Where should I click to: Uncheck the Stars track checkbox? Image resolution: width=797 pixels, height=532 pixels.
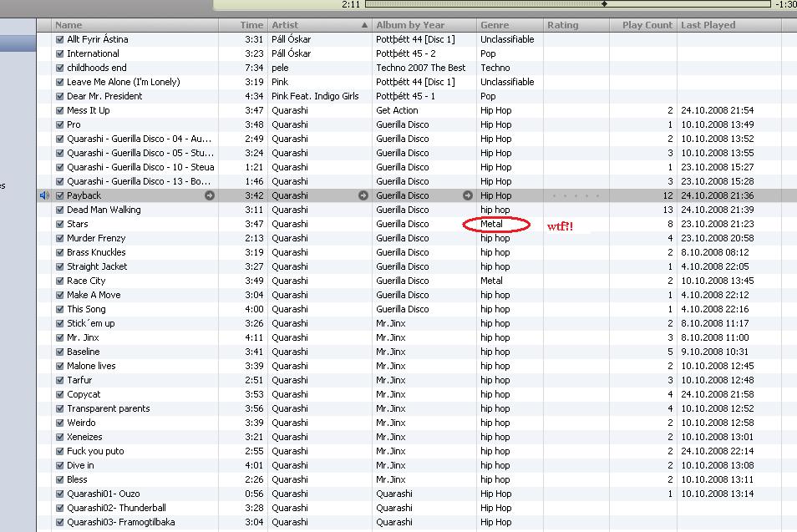[x=59, y=224]
